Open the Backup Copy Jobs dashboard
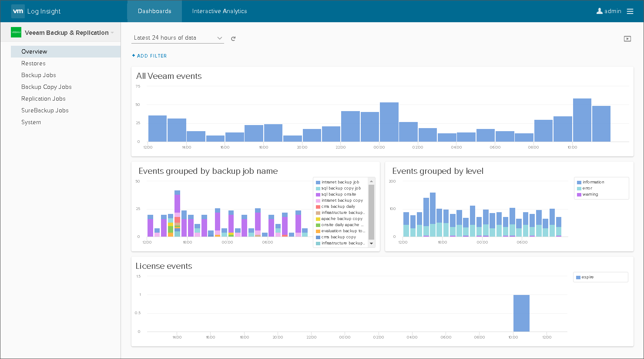The height and width of the screenshot is (359, 644). (x=46, y=87)
